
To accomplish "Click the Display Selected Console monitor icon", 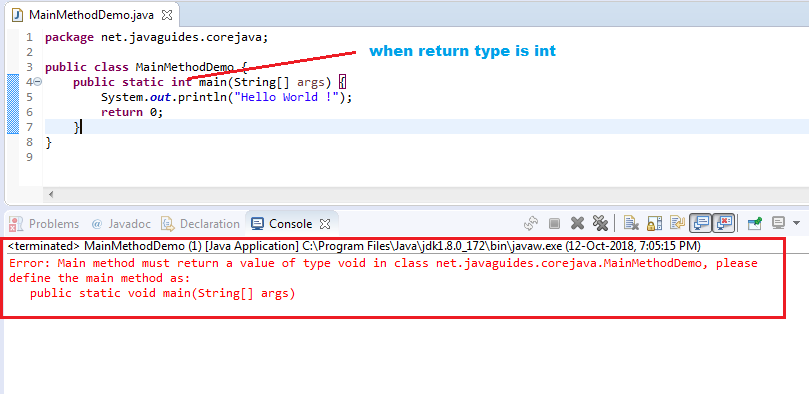I will pyautogui.click(x=778, y=223).
